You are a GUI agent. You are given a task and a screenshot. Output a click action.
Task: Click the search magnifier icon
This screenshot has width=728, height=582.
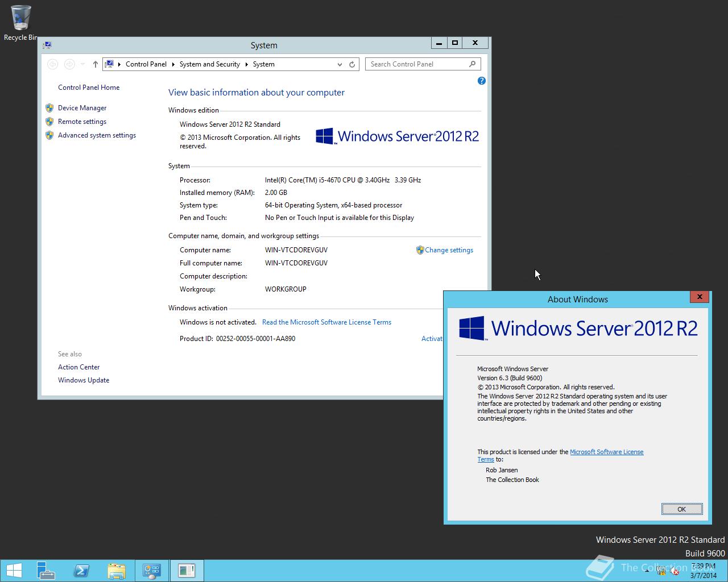coord(472,64)
